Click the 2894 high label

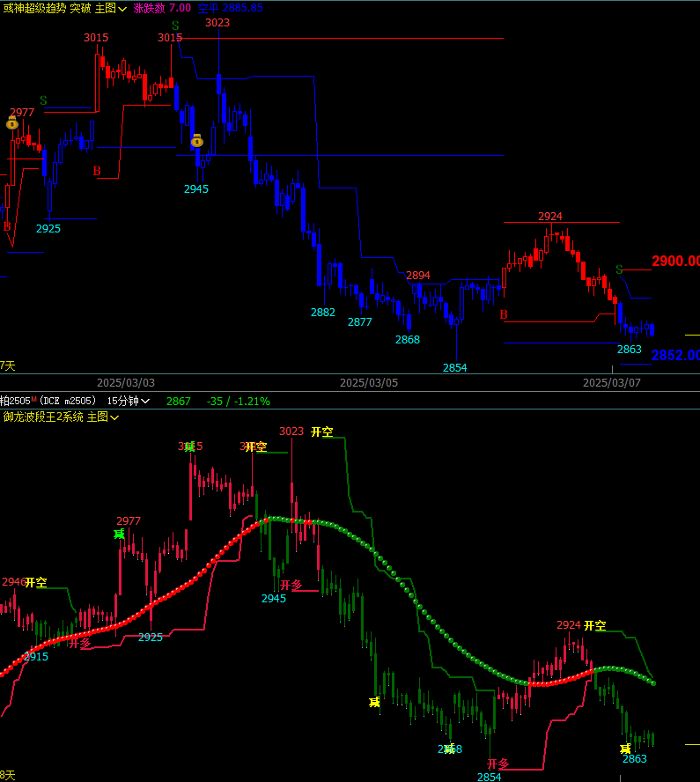pos(418,276)
